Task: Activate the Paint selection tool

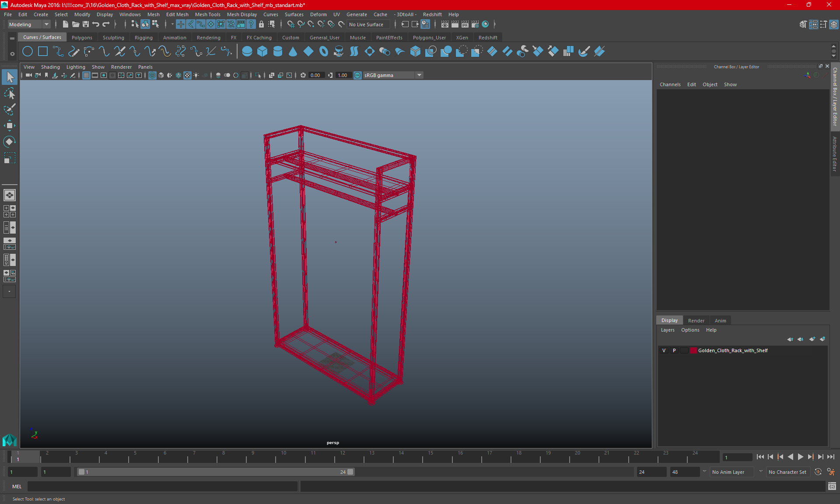Action: (x=9, y=109)
